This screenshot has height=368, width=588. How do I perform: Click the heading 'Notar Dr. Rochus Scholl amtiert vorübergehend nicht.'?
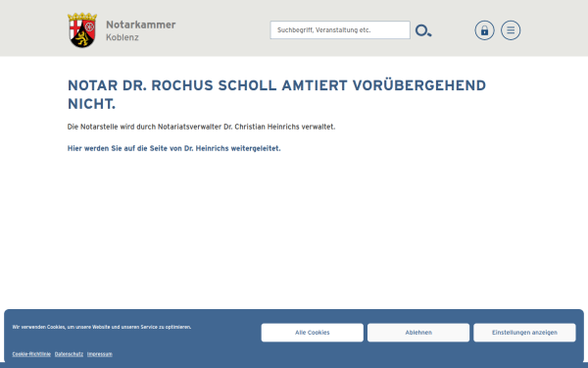click(x=276, y=94)
